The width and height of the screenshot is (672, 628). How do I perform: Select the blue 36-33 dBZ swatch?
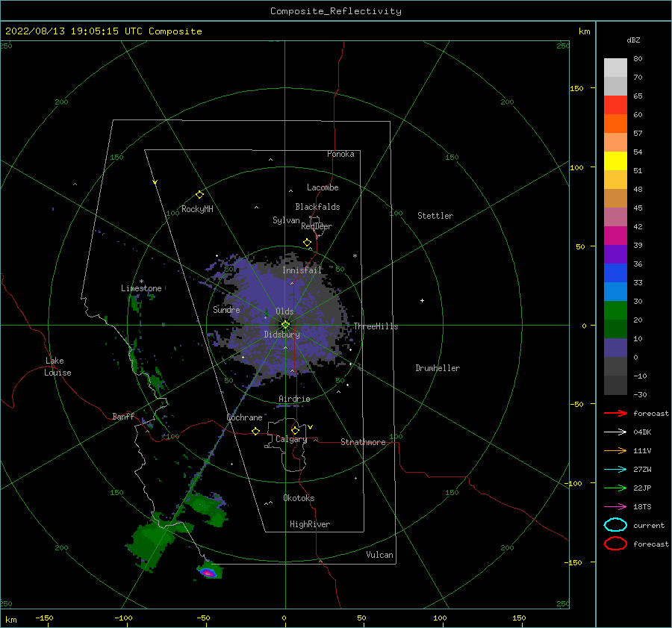[x=615, y=273]
